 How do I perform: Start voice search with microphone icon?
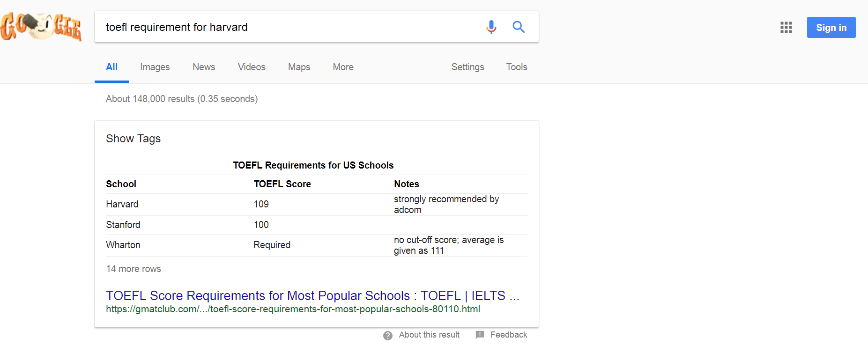pos(491,27)
